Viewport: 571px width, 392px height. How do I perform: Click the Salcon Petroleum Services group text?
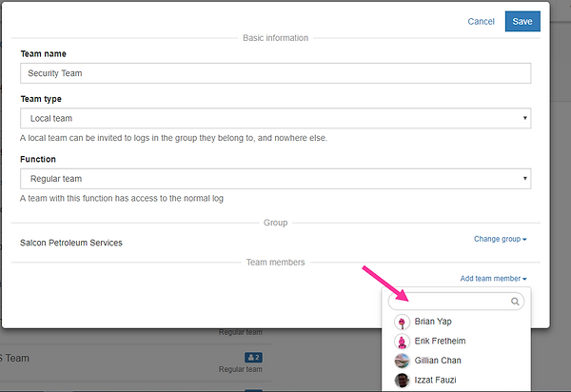[71, 243]
